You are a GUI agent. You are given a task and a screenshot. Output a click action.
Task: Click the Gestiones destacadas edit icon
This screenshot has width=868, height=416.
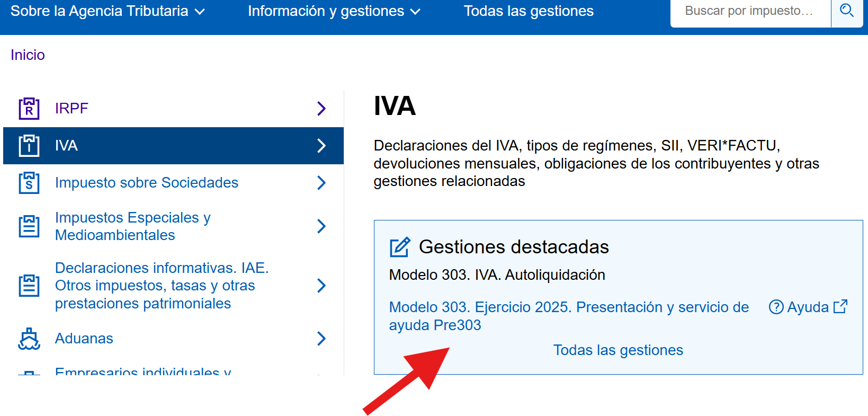(x=400, y=247)
